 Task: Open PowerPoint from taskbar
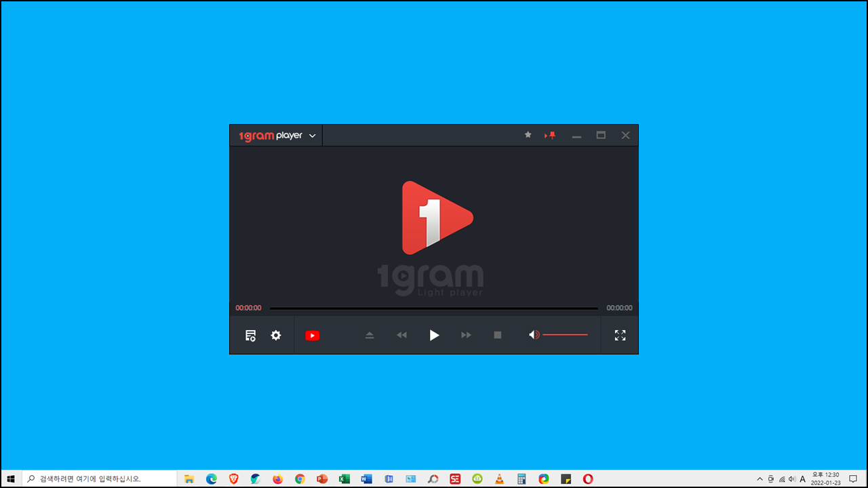(x=322, y=479)
